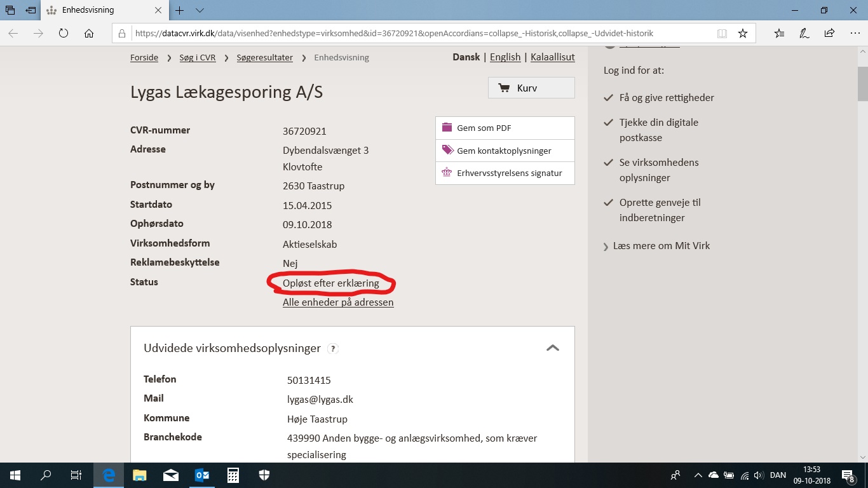
Task: Expand Læs mere om Mit Virk
Action: [661, 246]
